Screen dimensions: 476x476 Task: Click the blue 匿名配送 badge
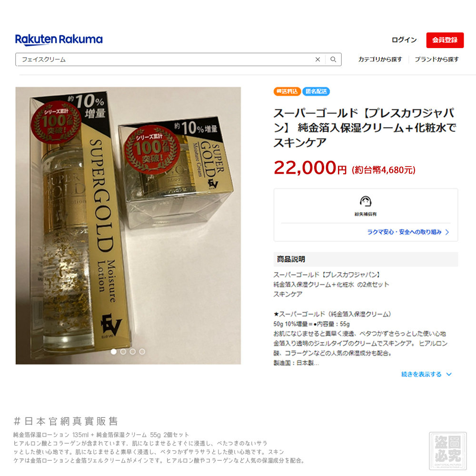tap(316, 91)
